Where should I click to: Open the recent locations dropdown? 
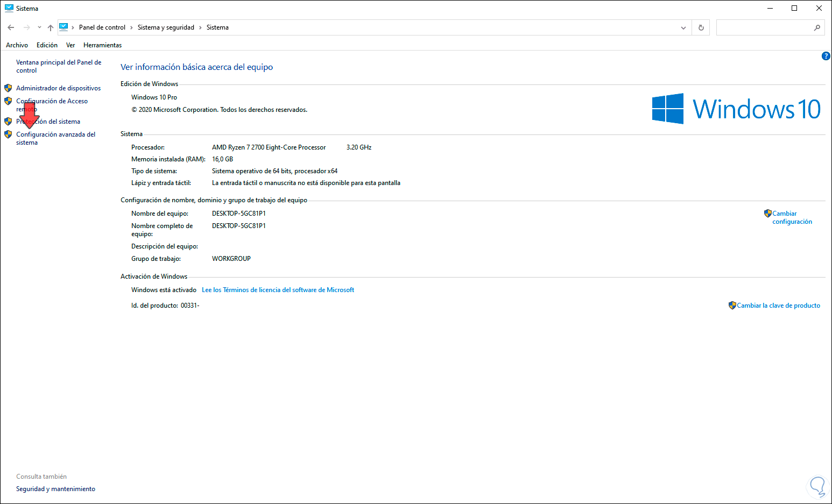click(x=39, y=27)
